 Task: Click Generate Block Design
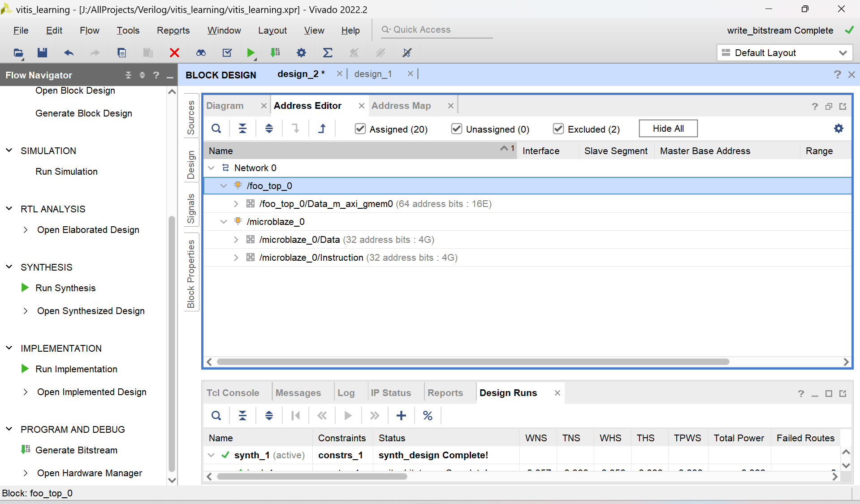point(84,113)
